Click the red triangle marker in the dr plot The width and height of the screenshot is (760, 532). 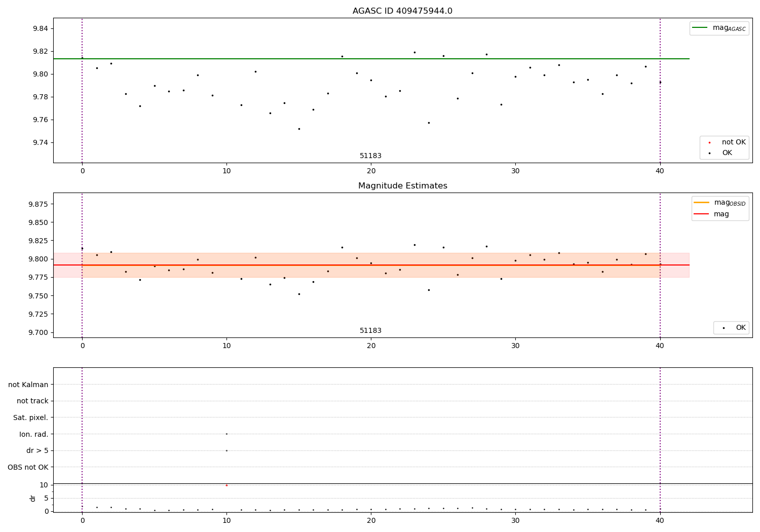click(226, 485)
